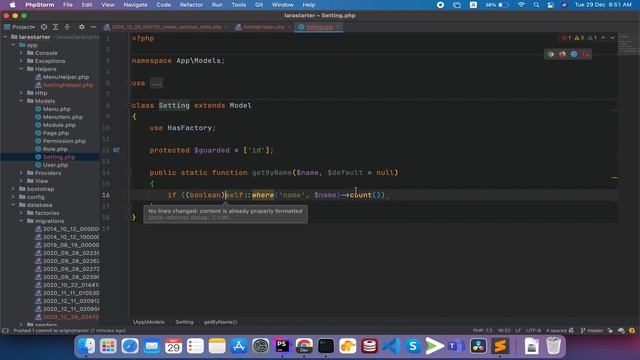This screenshot has height=360, width=640.
Task: Open macOS Spotlight search in menu bar
Action: coord(536,5)
